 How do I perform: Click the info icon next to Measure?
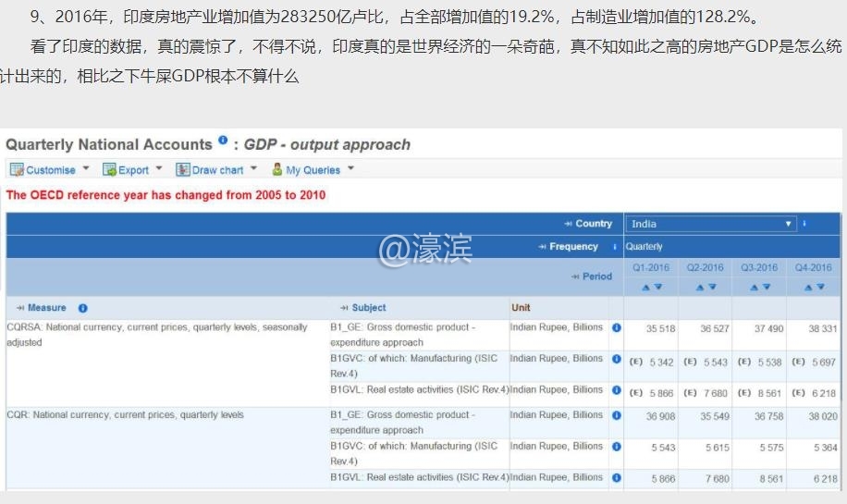(x=82, y=308)
